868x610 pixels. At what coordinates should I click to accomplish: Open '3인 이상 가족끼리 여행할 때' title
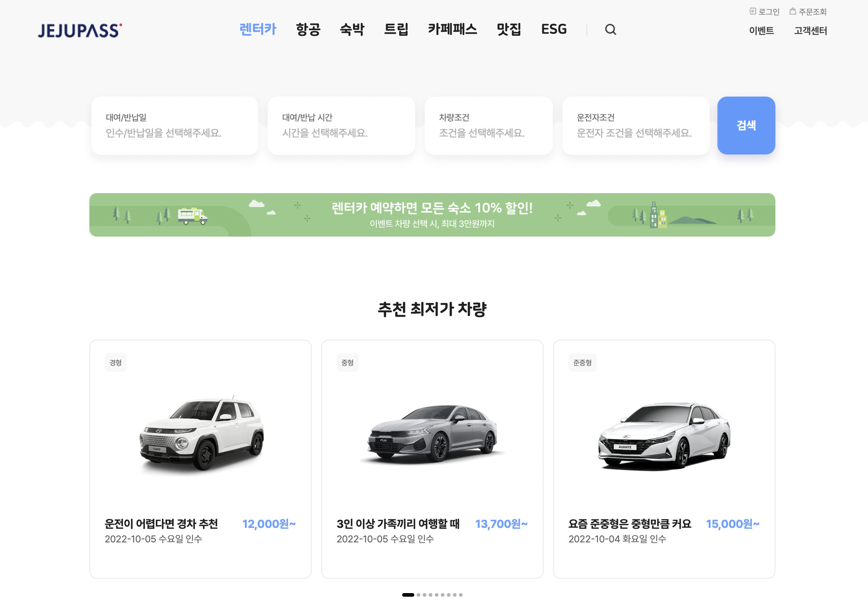pyautogui.click(x=398, y=524)
